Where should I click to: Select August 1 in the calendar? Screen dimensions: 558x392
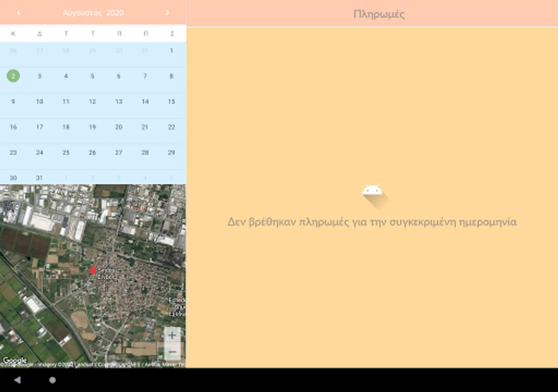pos(172,51)
